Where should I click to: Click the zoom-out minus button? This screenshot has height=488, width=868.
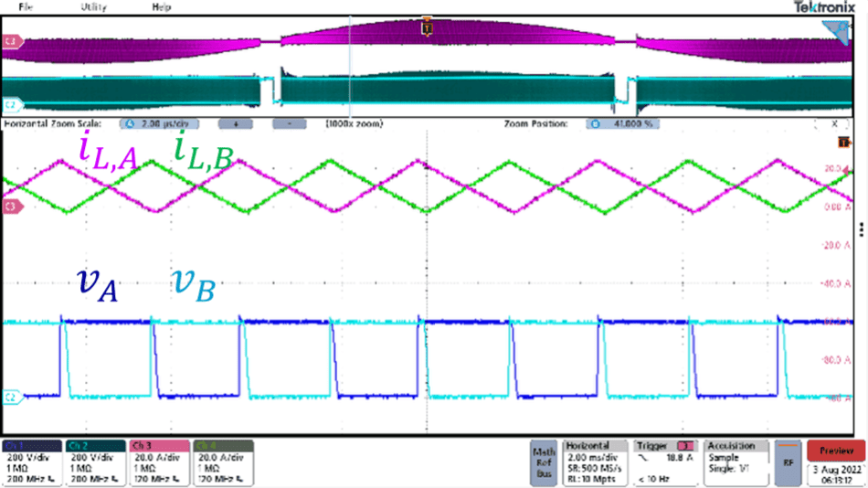point(289,123)
